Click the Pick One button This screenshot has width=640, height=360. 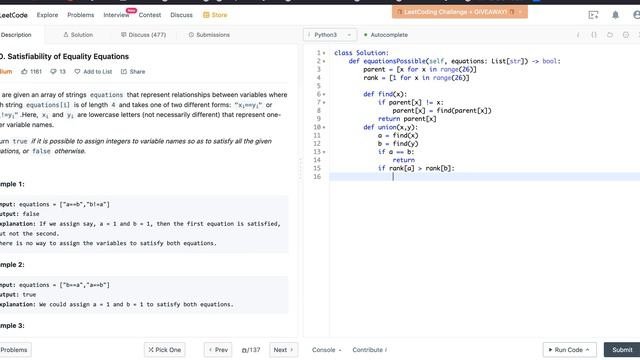pos(164,350)
